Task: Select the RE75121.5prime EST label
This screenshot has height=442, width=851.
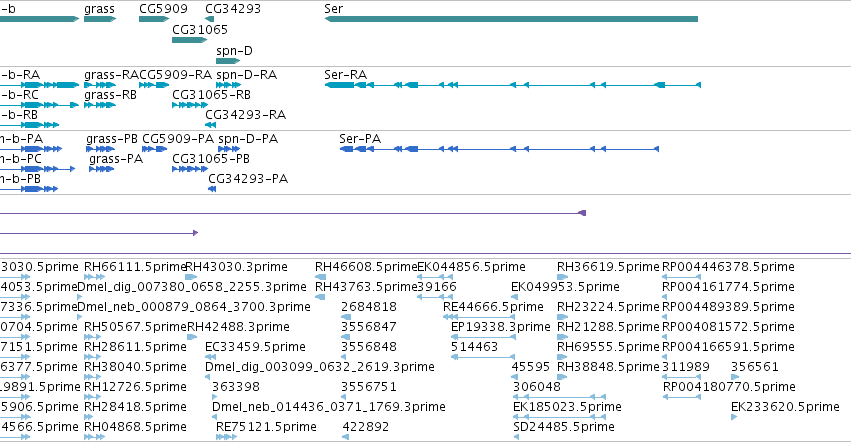Action: pyautogui.click(x=266, y=427)
